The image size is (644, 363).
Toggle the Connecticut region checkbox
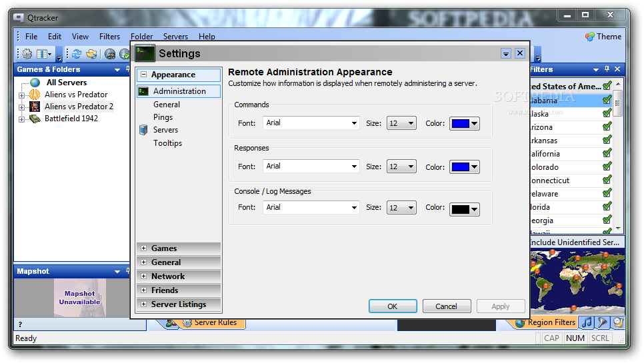click(x=607, y=180)
